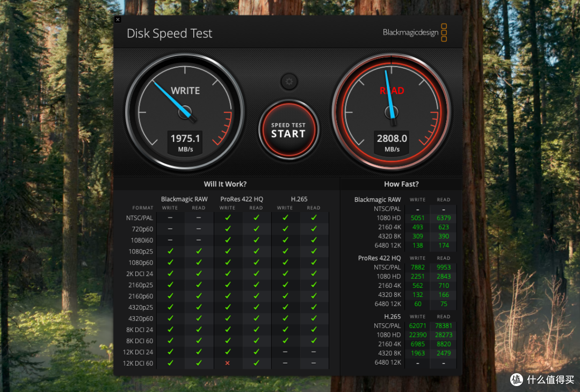Click the NTSC/PAL format row label in Will It Work
This screenshot has height=392, width=580.
[140, 218]
